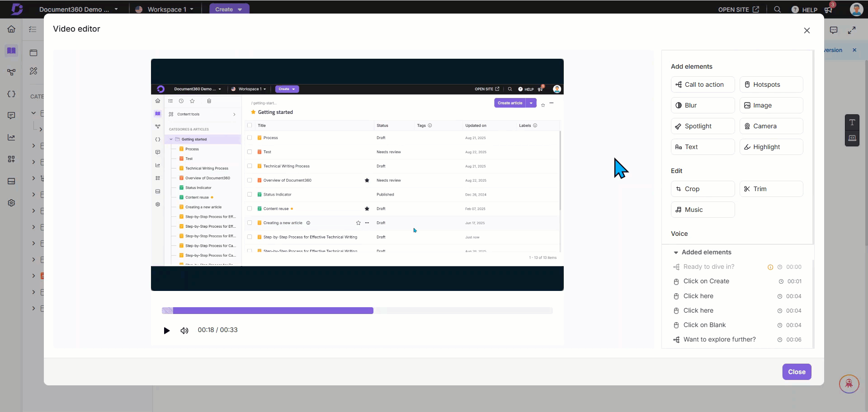Open the Trim edit tool
Screen dimensions: 868x412
[x=771, y=189]
